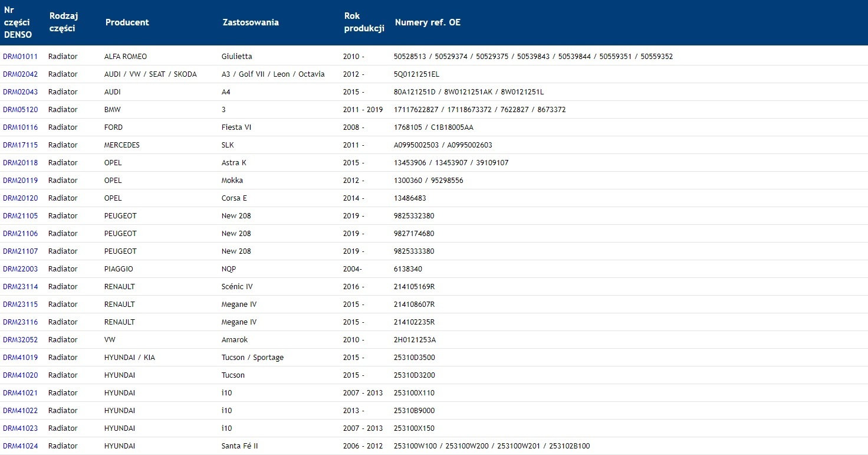868x455 pixels.
Task: Click the 'Numery ref. OE' column header
Action: click(x=428, y=22)
